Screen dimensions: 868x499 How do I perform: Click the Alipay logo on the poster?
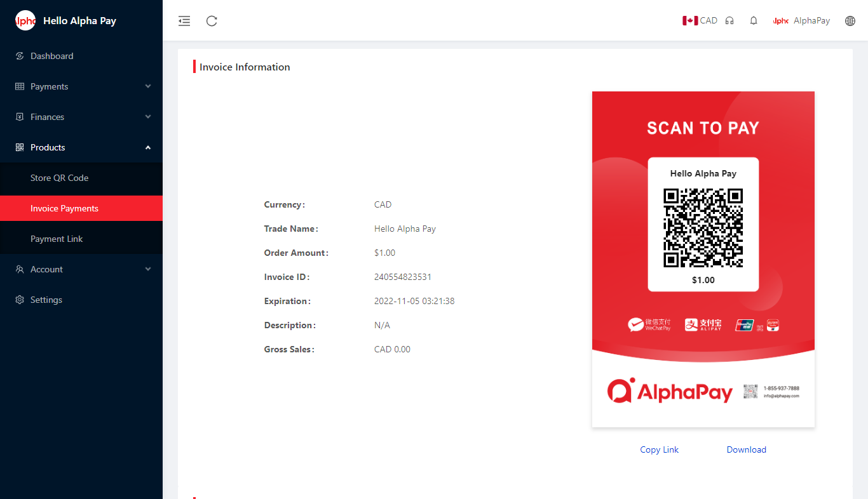click(703, 325)
